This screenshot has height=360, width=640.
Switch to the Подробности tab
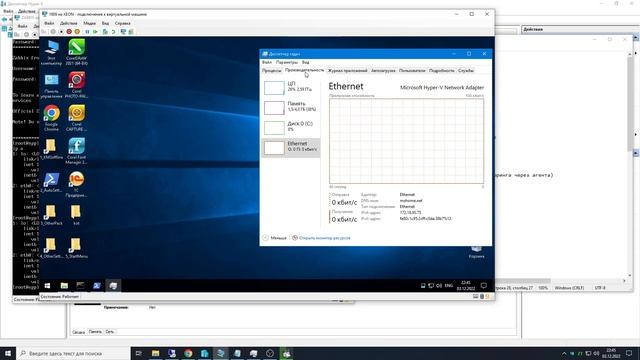click(x=442, y=71)
